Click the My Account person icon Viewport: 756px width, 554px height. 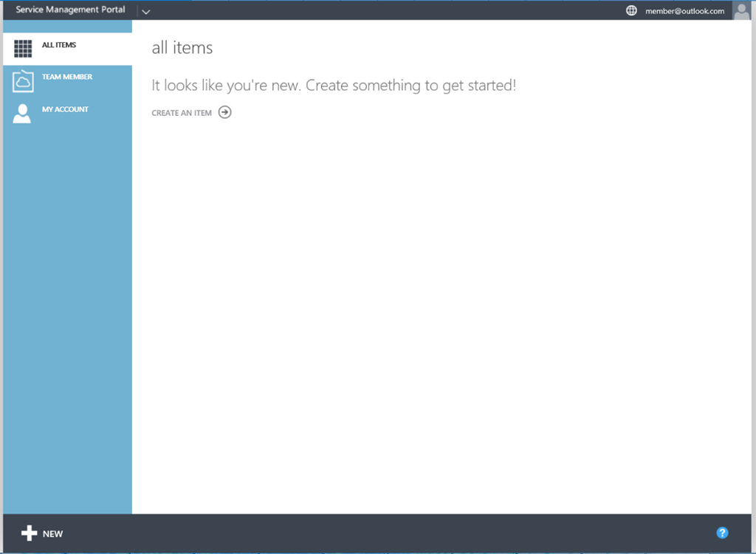22,113
